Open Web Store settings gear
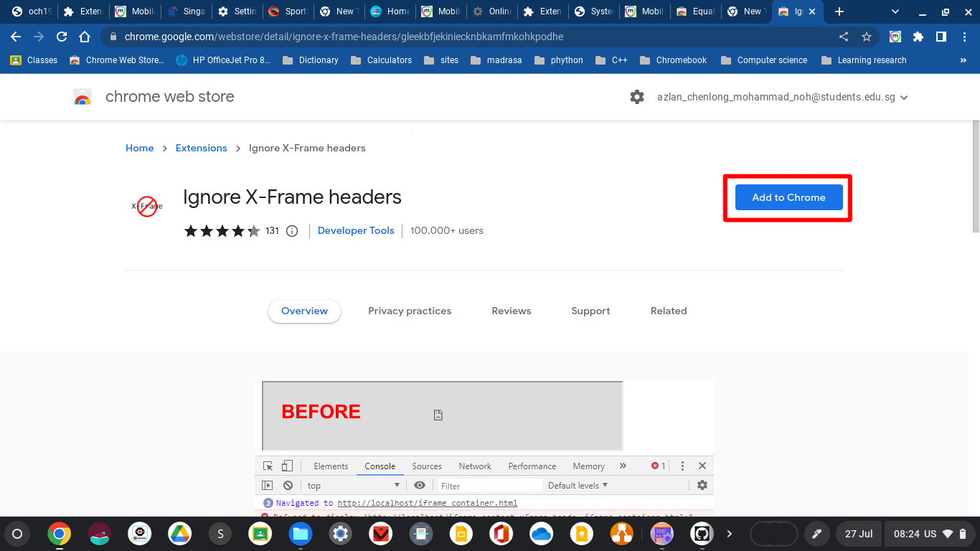The height and width of the screenshot is (551, 980). [637, 97]
